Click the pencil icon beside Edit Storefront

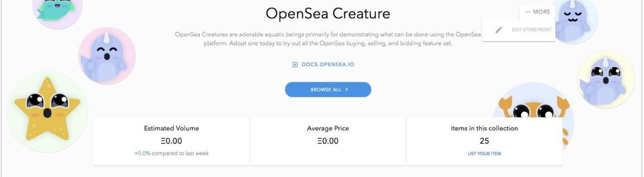499,30
